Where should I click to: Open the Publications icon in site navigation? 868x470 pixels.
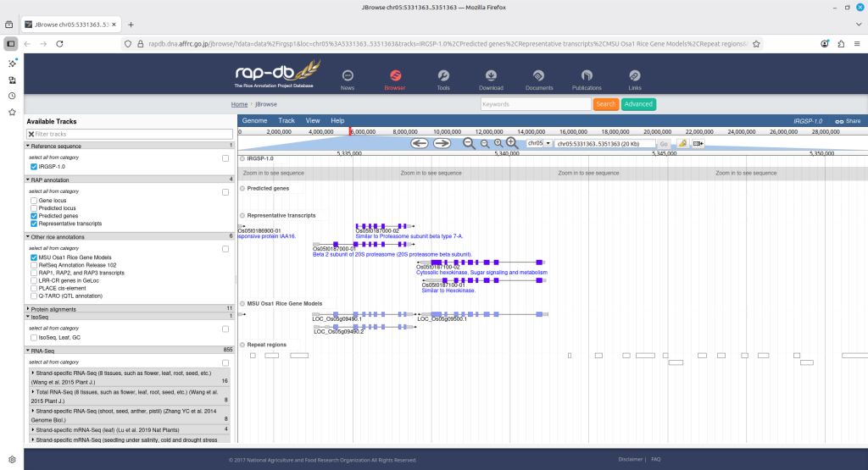(587, 76)
